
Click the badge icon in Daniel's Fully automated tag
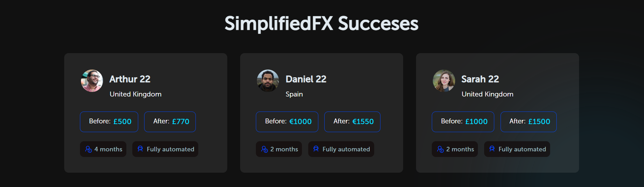coord(316,149)
